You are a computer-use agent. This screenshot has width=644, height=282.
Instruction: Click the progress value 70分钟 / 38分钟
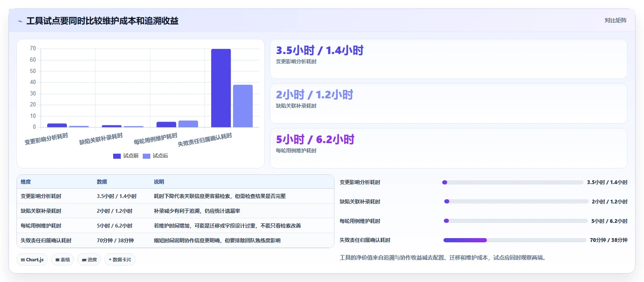pos(609,240)
